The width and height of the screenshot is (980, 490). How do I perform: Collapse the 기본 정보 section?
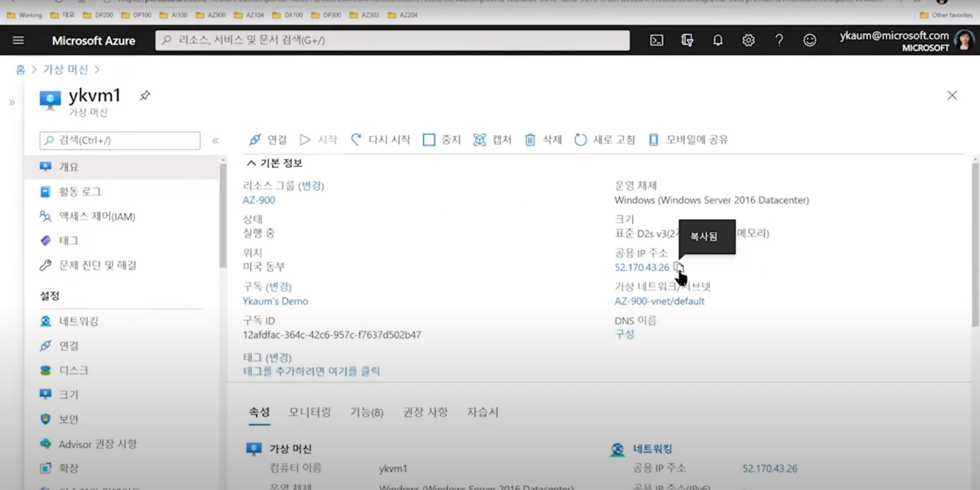pyautogui.click(x=275, y=163)
